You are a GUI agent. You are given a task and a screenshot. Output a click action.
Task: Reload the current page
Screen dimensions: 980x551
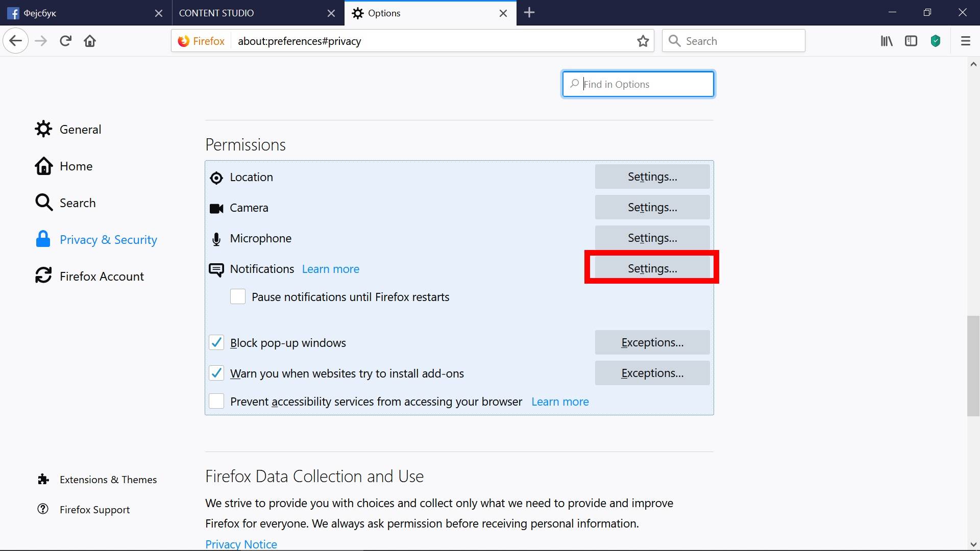coord(65,41)
